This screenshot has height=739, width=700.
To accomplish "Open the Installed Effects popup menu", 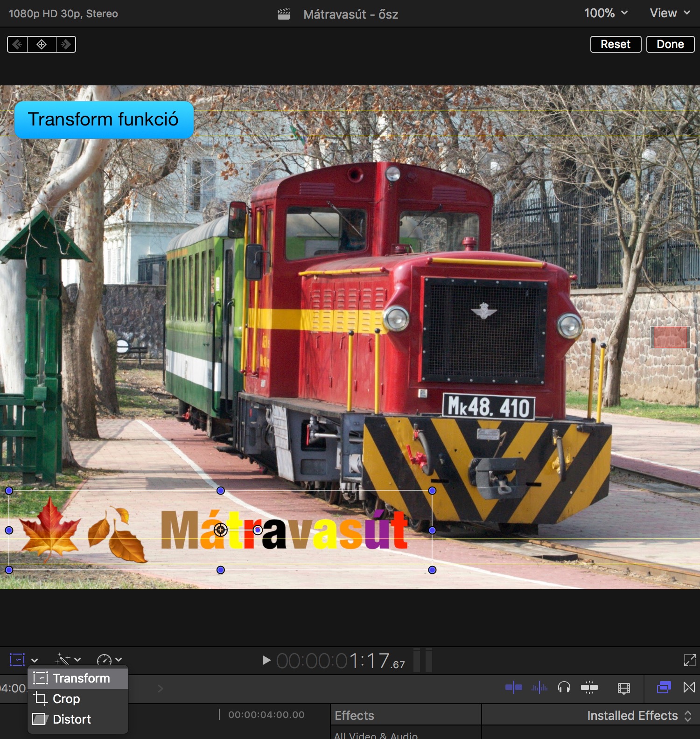I will [x=638, y=716].
